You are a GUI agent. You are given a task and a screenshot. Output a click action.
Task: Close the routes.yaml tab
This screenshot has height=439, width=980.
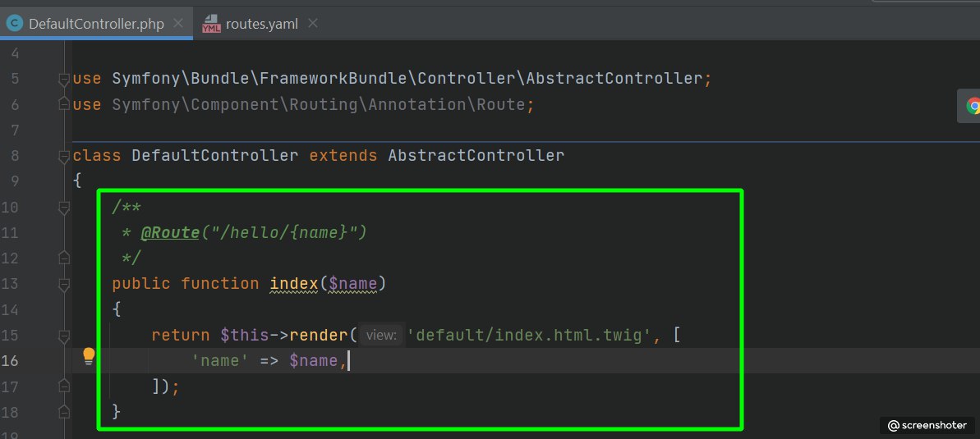[x=311, y=24]
